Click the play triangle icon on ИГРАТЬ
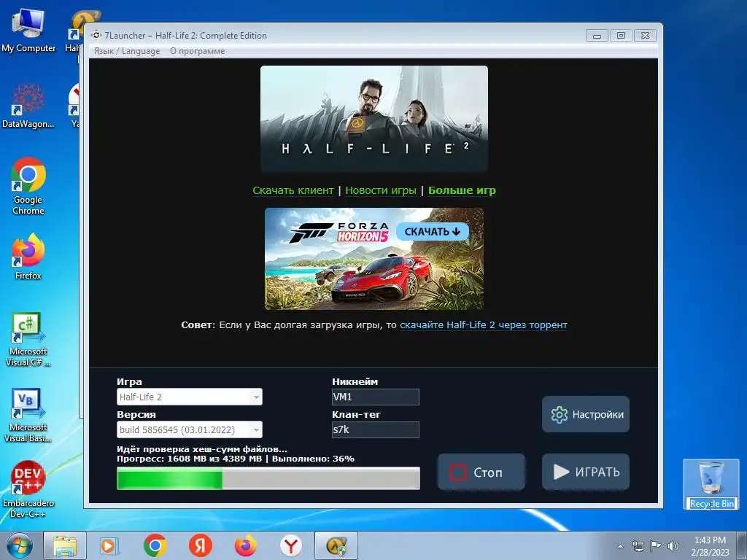 tap(561, 472)
